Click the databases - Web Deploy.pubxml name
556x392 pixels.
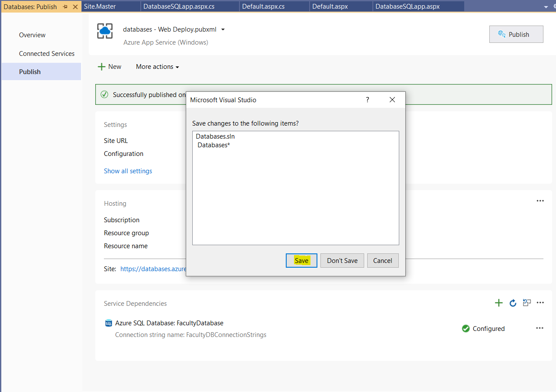[x=170, y=29]
